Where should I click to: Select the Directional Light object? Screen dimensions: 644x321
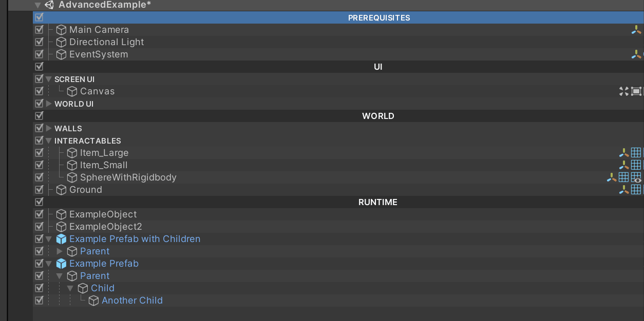coord(106,42)
